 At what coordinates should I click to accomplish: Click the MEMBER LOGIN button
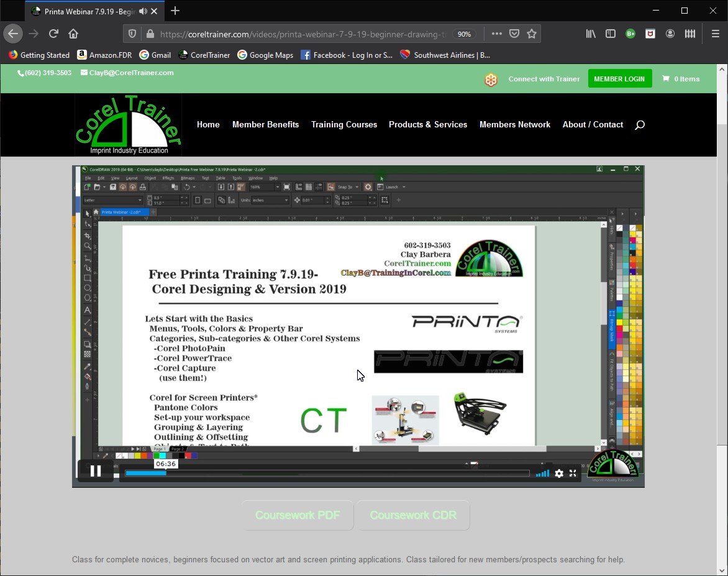pos(619,78)
